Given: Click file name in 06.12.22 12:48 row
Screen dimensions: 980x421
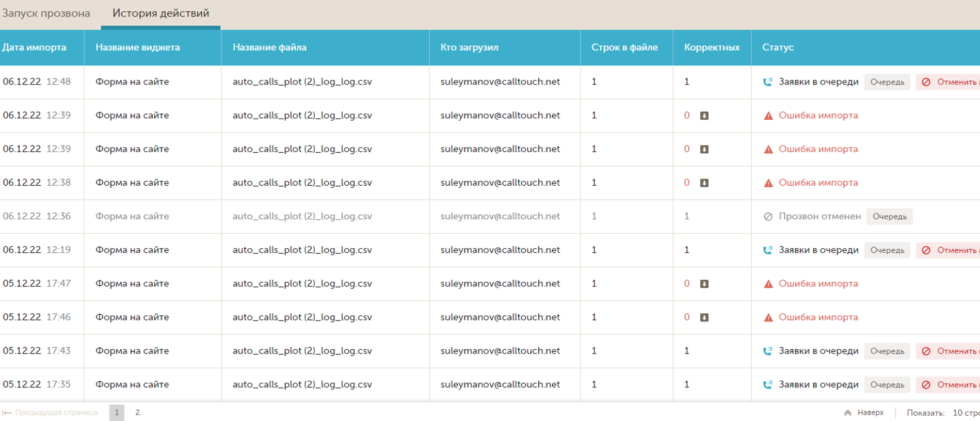Looking at the screenshot, I should [302, 82].
